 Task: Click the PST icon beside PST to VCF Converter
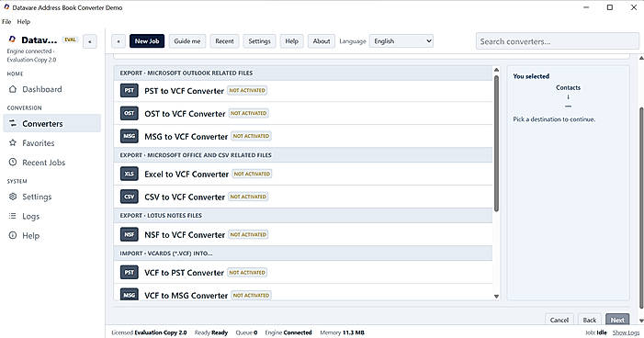pos(129,90)
